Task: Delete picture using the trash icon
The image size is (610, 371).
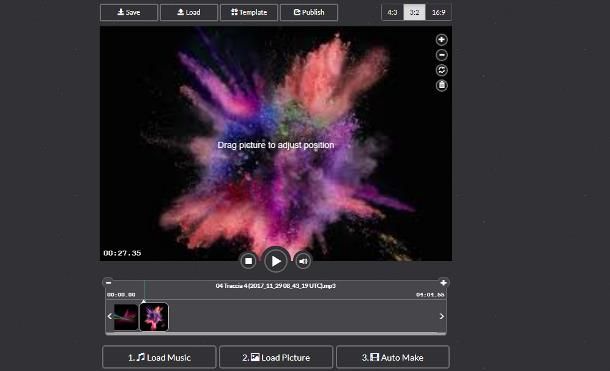Action: [x=442, y=86]
